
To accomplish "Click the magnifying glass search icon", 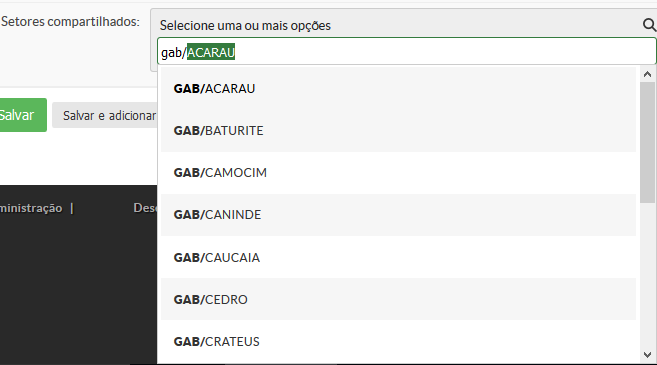I will tap(649, 25).
